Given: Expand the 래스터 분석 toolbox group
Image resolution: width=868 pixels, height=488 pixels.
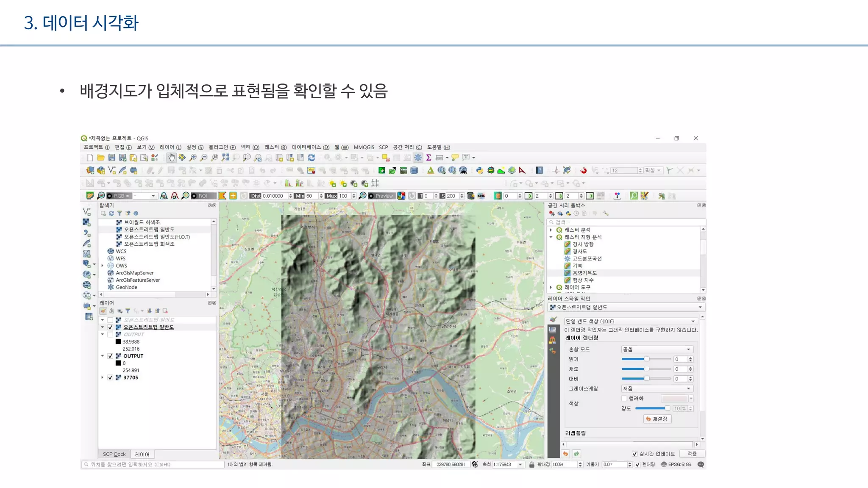Looking at the screenshot, I should coord(551,230).
